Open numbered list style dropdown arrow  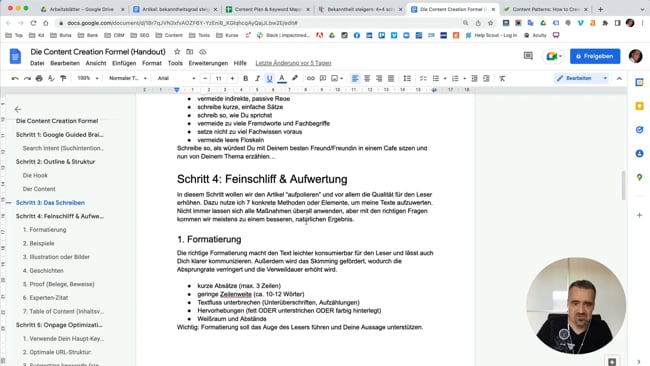tap(464, 78)
